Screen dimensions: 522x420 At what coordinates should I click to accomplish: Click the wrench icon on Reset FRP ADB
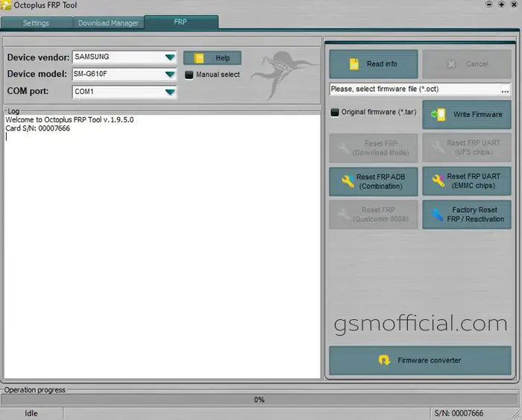(348, 181)
